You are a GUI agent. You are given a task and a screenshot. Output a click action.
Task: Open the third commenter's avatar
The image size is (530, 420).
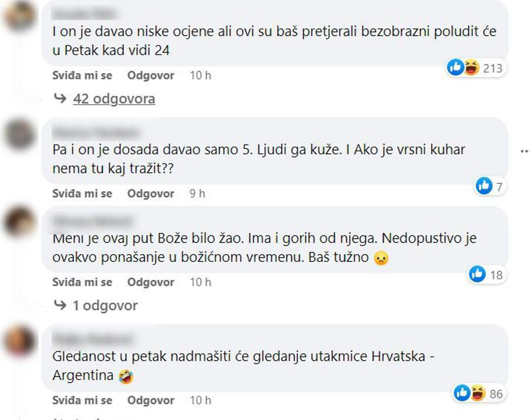(20, 223)
